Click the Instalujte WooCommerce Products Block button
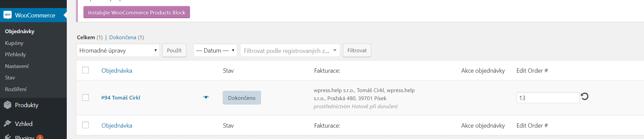 coord(137,12)
